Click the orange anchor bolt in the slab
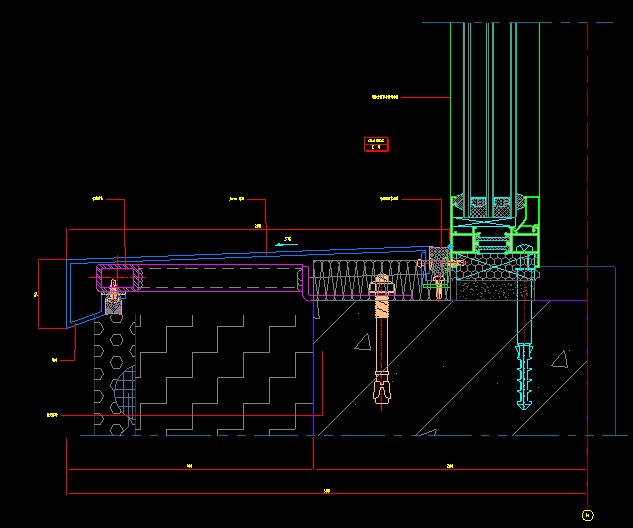633x528 pixels. click(382, 340)
